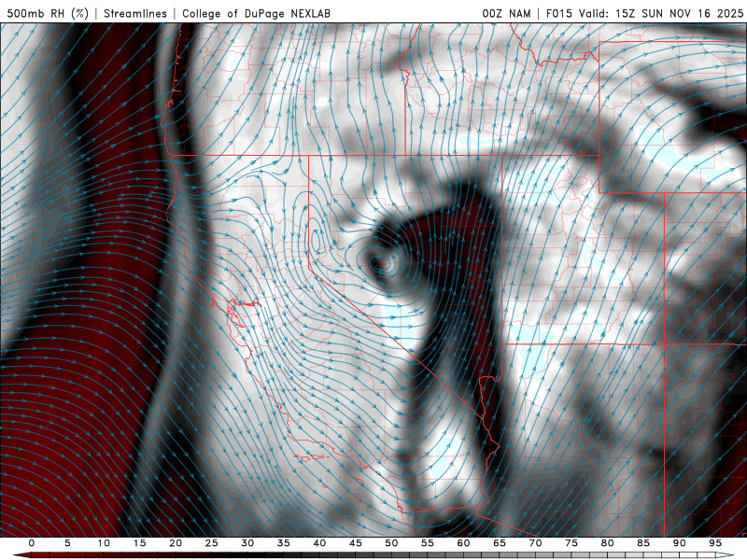Click the '00Z NAM' model run label
Viewport: 747px width, 560px height.
[506, 13]
